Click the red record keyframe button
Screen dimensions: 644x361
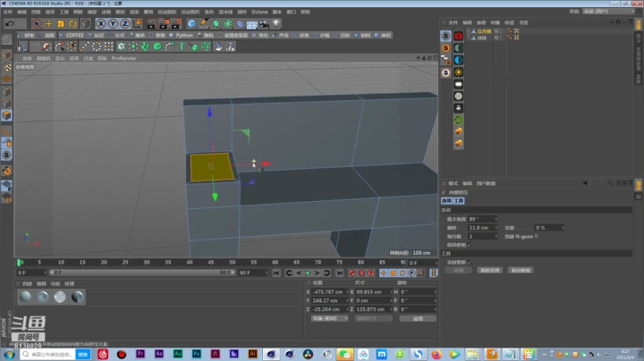pyautogui.click(x=352, y=273)
